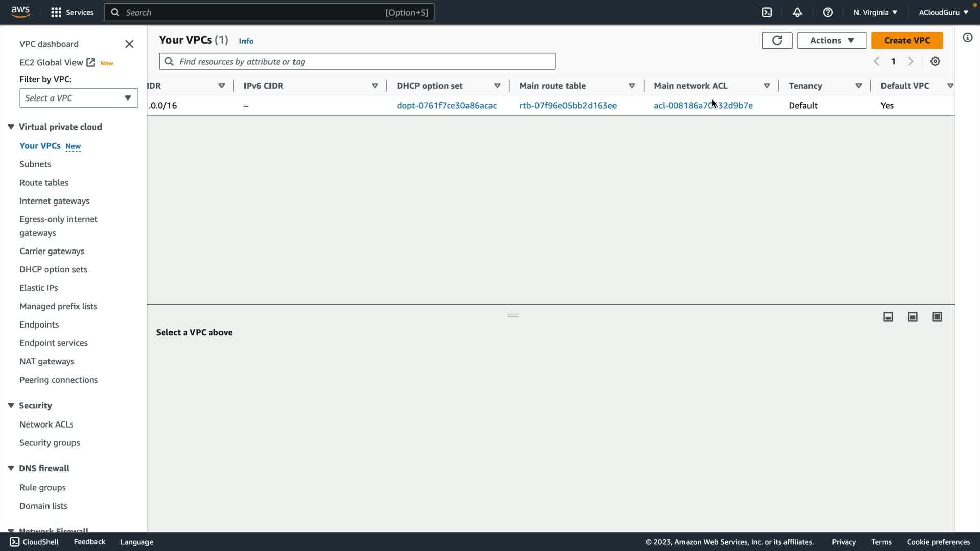This screenshot has height=551, width=980.
Task: Maximize the details split panel
Action: (937, 317)
